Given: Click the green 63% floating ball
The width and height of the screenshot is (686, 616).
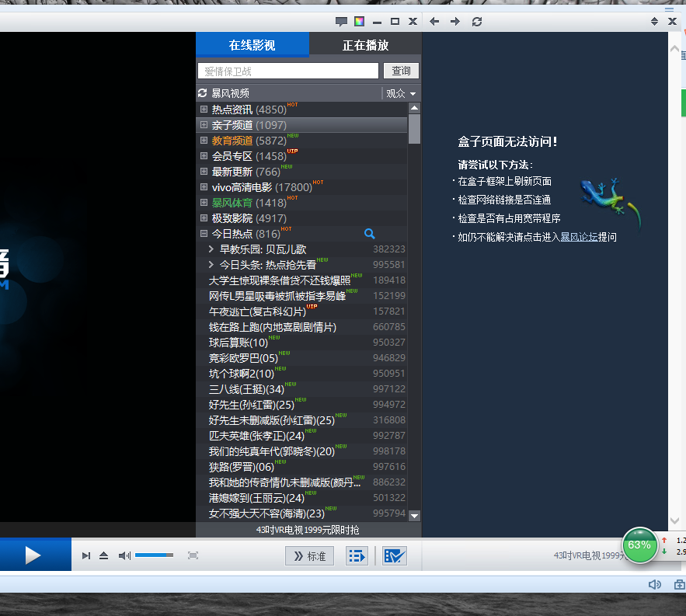Looking at the screenshot, I should [639, 545].
